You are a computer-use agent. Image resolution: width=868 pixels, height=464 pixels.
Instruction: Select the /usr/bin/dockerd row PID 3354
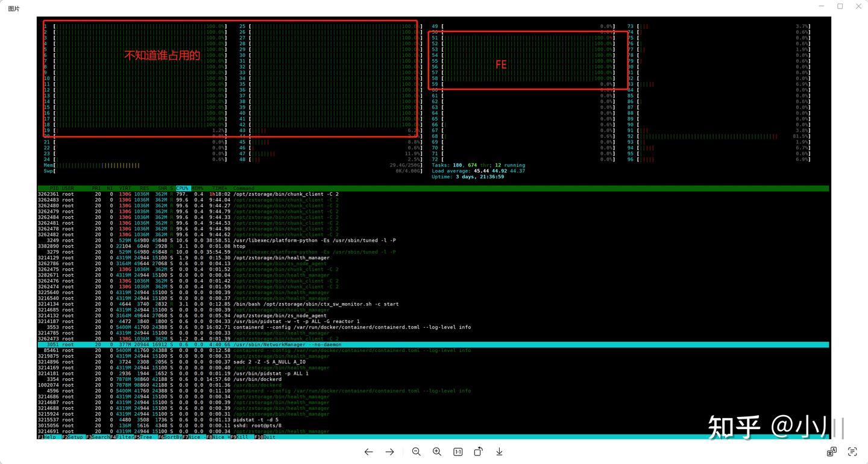[x=433, y=379]
